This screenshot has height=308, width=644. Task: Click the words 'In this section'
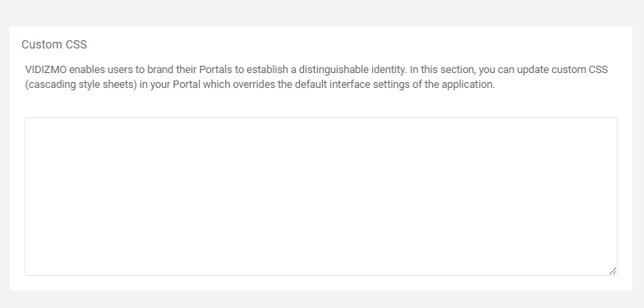pyautogui.click(x=442, y=69)
